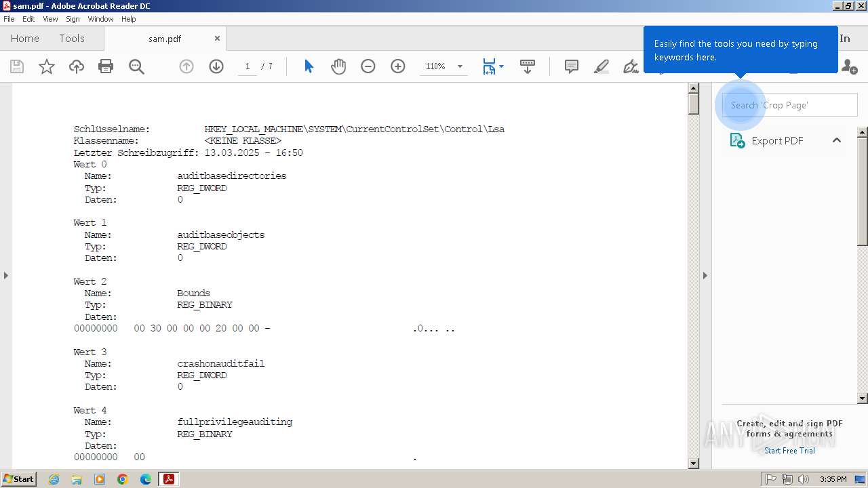Open the Window menu
The width and height of the screenshot is (868, 488).
tap(100, 19)
